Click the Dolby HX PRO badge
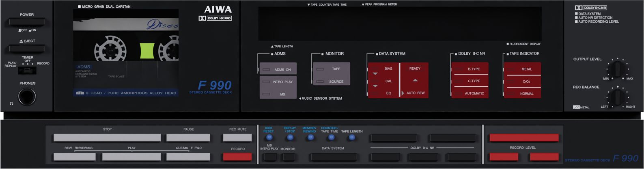Image resolution: width=644 pixels, height=169 pixels. pos(215,18)
